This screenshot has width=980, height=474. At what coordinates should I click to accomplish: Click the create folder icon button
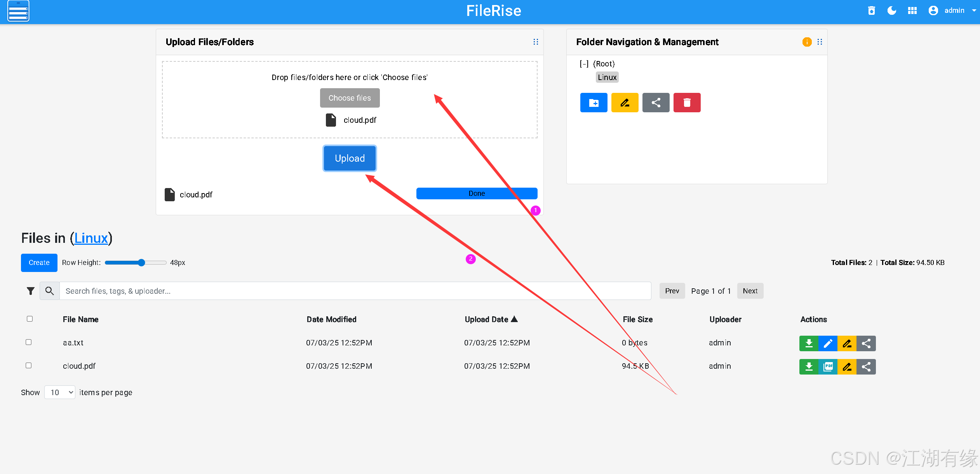tap(594, 103)
